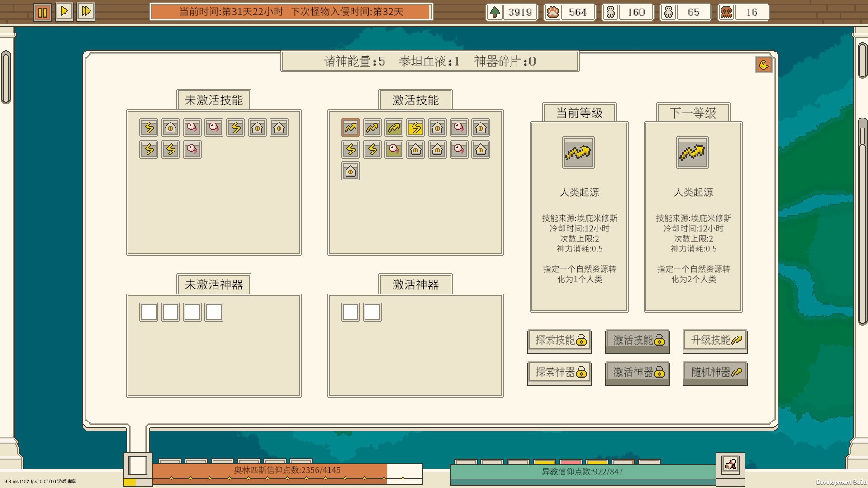Select the yellow-highlighted lightning skill in 激活技能
This screenshot has width=868, height=488.
tap(416, 128)
